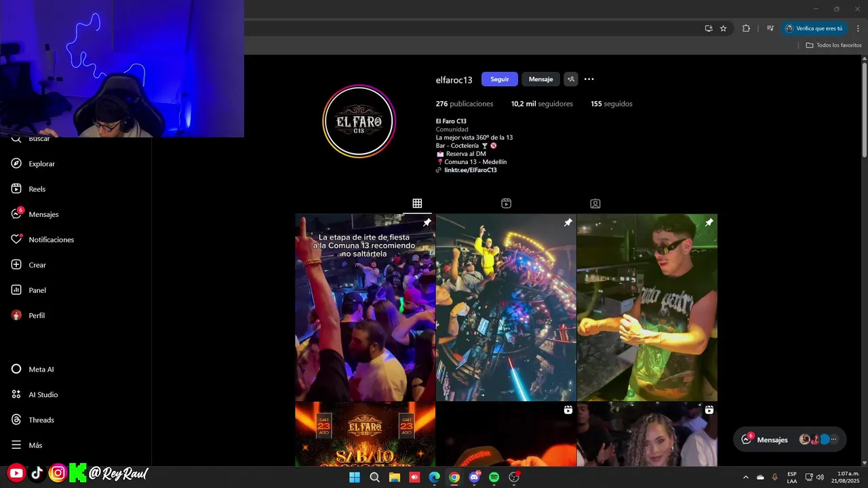Screen dimensions: 868x488
Task: Expand the Más menu
Action: pos(35,445)
